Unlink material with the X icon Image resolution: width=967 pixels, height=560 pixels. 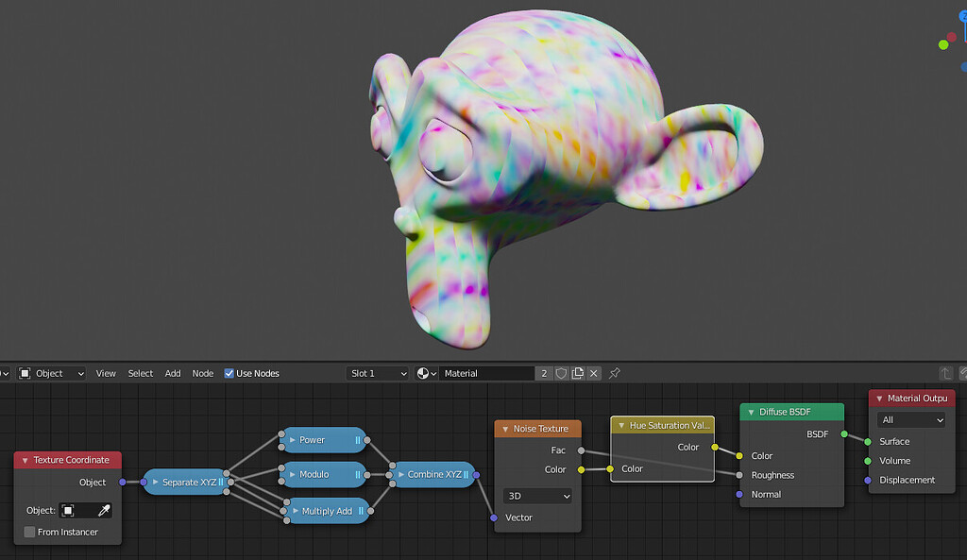593,373
